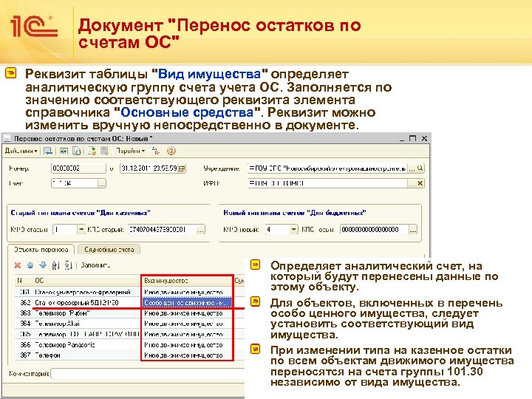Click the Комментарий input field
The width and height of the screenshot is (532, 399).
148,374
